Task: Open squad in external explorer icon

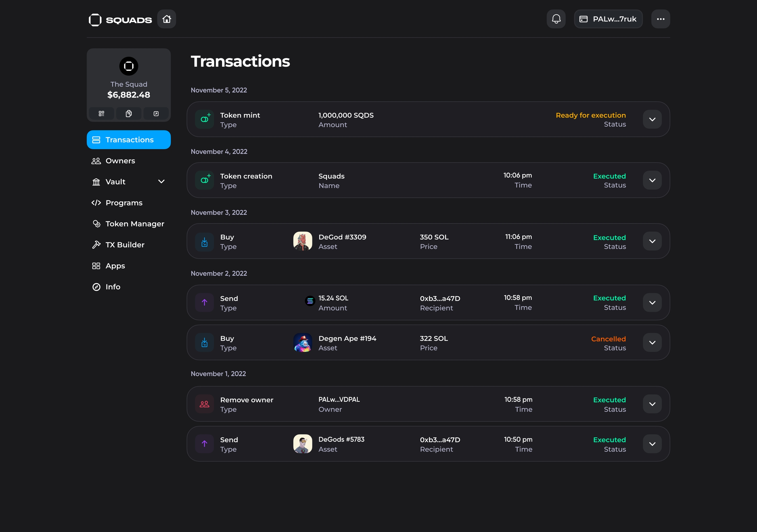Action: [x=156, y=114]
